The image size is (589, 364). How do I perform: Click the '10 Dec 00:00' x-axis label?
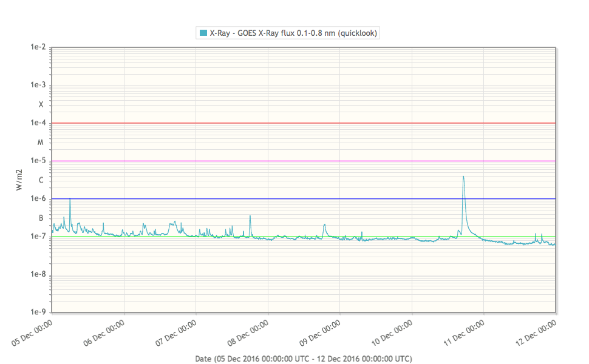392,333
